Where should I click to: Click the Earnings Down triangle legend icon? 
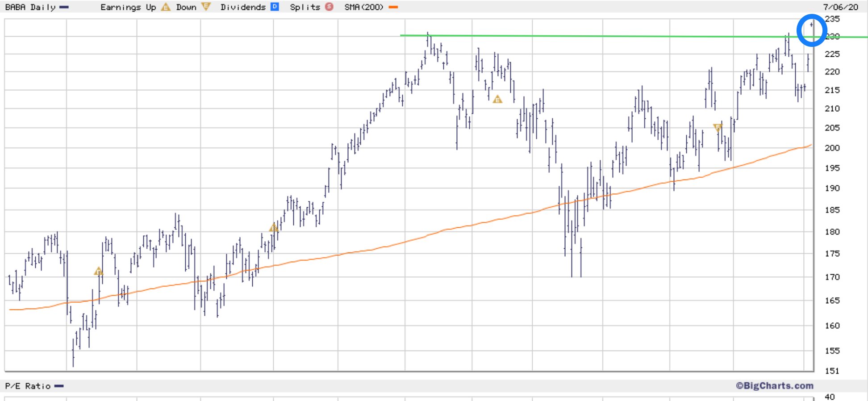click(206, 7)
